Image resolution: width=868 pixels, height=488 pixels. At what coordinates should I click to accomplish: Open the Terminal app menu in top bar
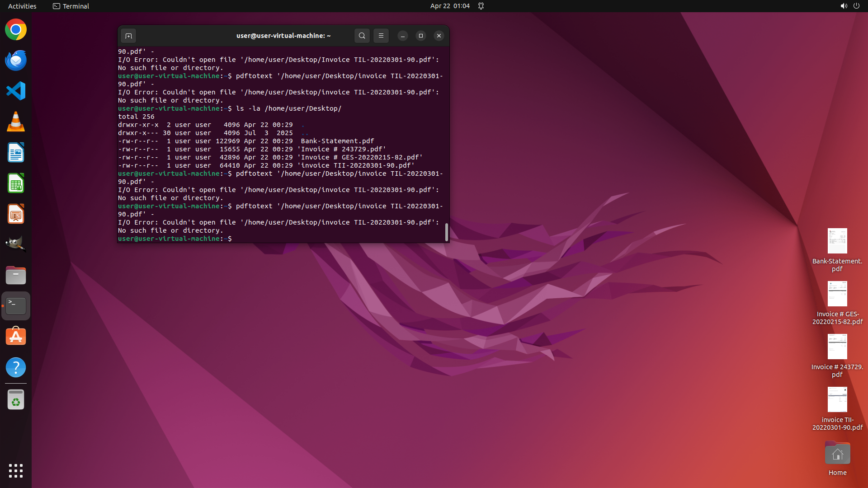tap(71, 6)
